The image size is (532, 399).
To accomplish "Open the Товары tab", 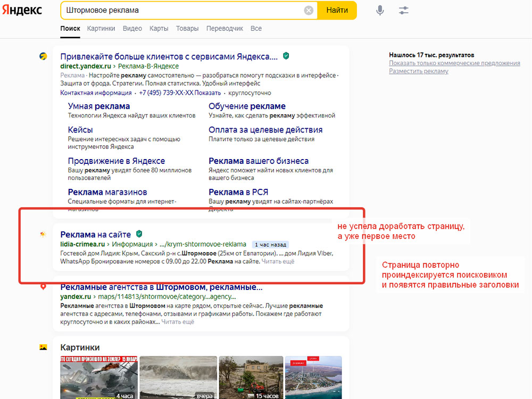I will pyautogui.click(x=187, y=29).
